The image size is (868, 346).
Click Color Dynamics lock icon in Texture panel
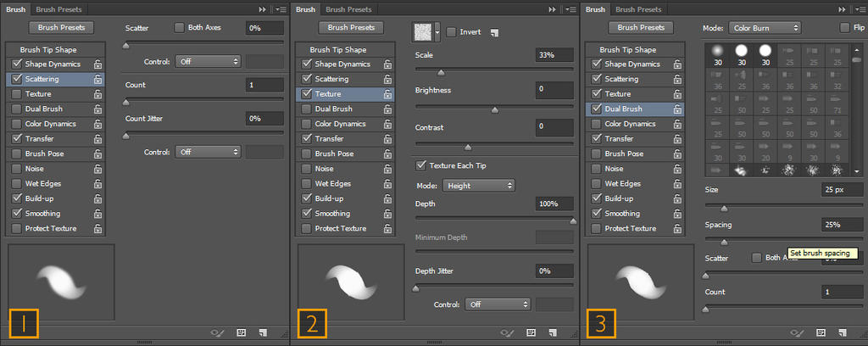coord(388,124)
